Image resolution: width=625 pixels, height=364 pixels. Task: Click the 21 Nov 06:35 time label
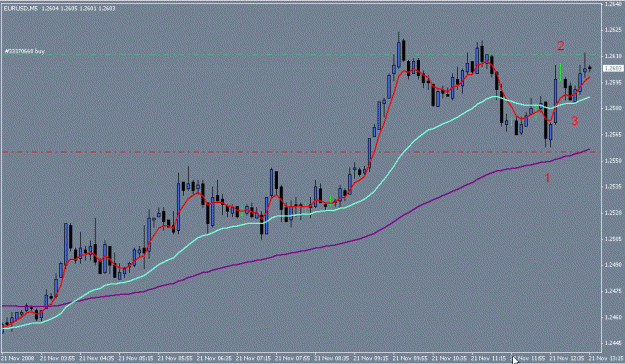[214, 358]
